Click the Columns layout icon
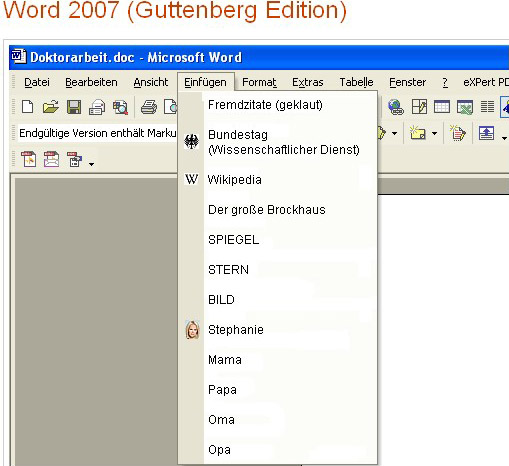This screenshot has height=466, width=509. tap(487, 107)
